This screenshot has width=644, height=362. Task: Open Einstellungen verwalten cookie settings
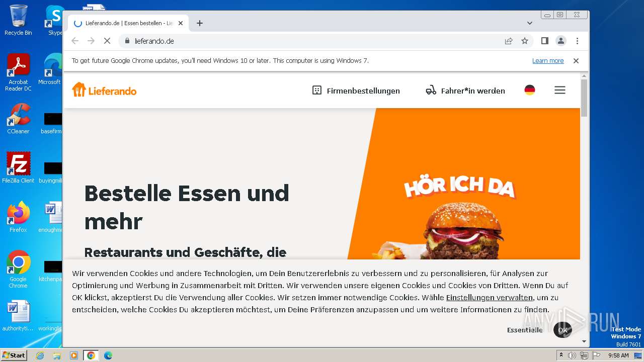pyautogui.click(x=489, y=297)
